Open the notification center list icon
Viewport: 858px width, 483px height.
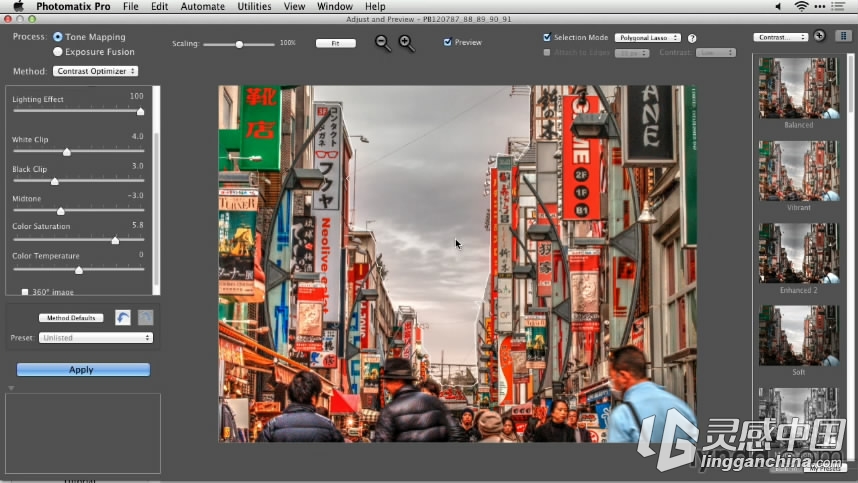pyautogui.click(x=838, y=6)
